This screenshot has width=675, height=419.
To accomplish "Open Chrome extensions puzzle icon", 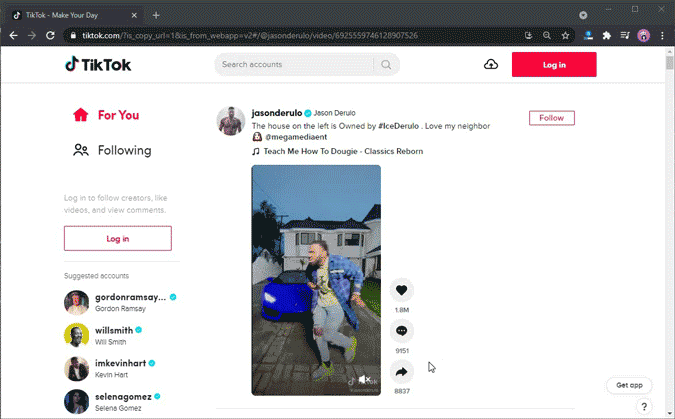I will click(x=607, y=35).
